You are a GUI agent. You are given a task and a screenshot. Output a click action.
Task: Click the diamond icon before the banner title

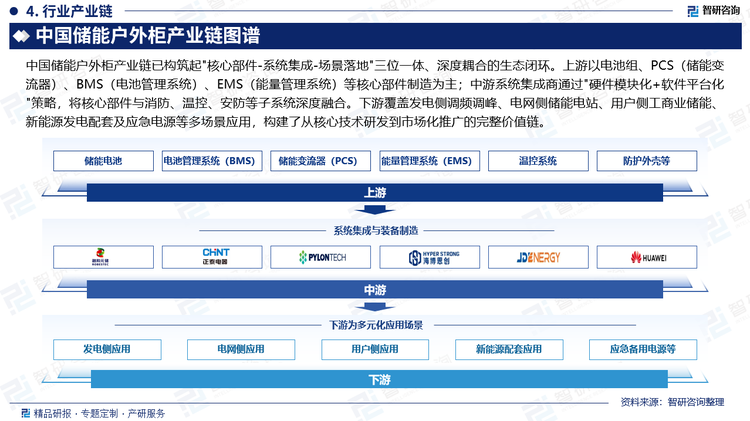coord(21,36)
